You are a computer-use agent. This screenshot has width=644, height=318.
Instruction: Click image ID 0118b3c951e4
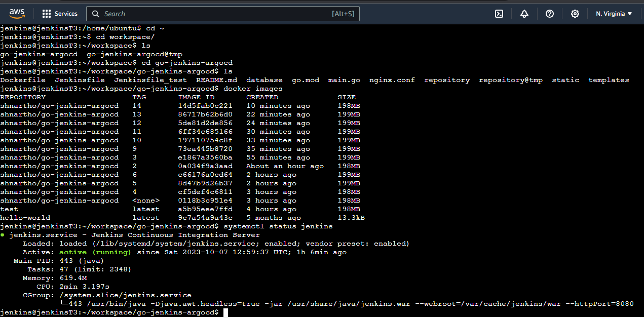tap(205, 201)
